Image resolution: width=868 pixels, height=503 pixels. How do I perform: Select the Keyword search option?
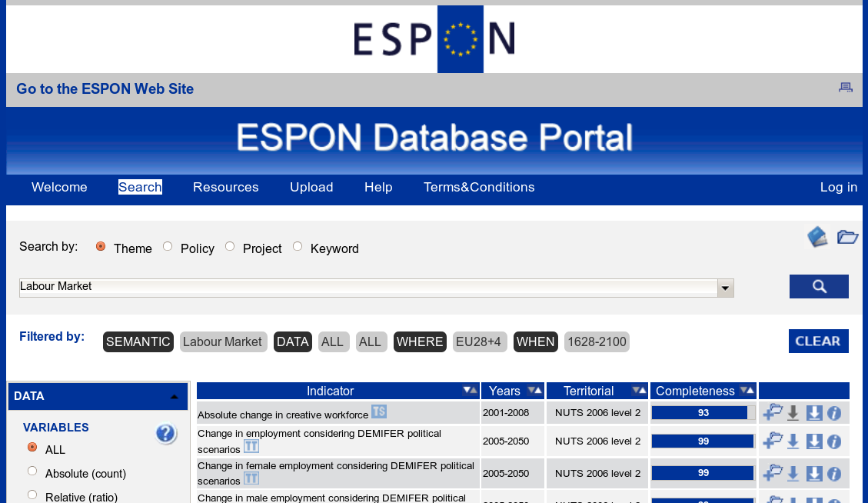[x=298, y=247]
